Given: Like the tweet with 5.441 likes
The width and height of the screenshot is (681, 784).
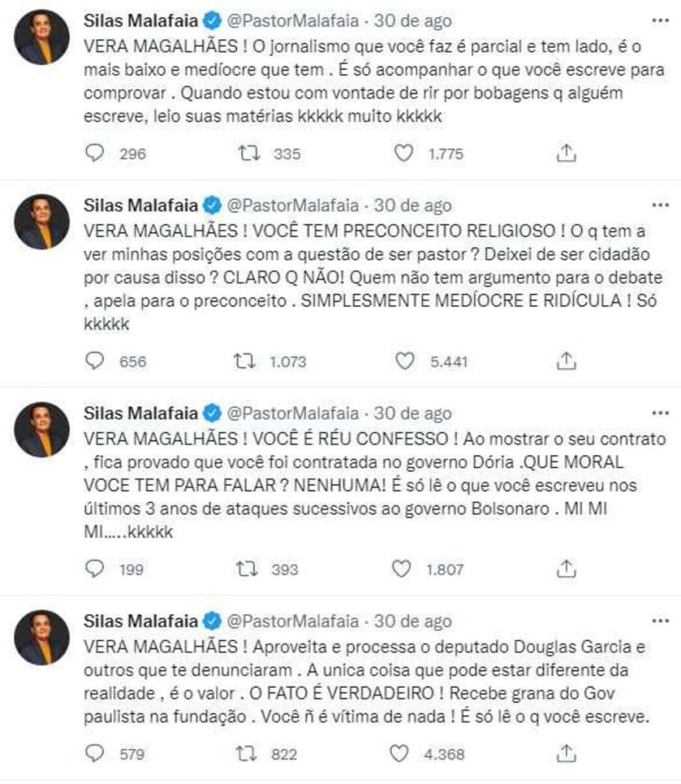Looking at the screenshot, I should [404, 361].
